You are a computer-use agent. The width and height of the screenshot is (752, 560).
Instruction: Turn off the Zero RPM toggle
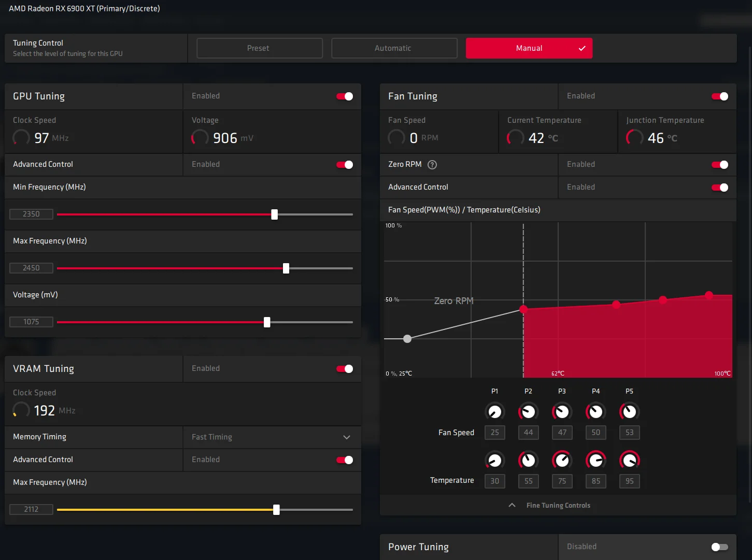tap(720, 165)
